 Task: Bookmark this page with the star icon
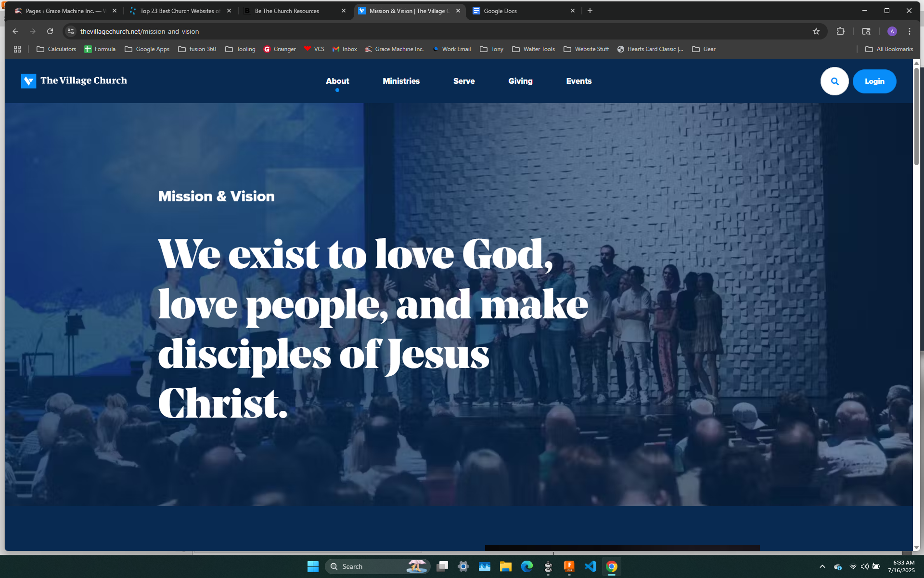816,31
